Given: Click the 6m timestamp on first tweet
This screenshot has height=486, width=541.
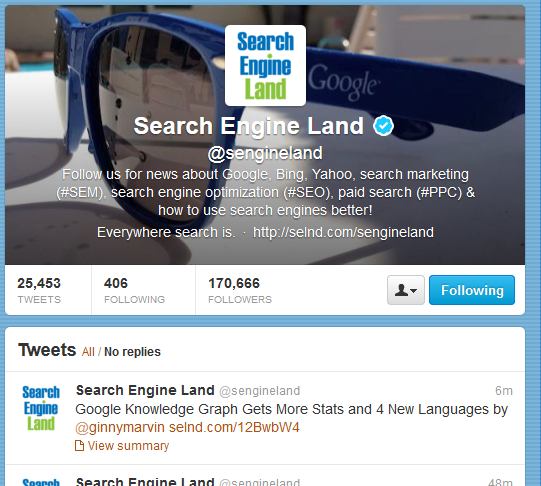Looking at the screenshot, I should [x=504, y=391].
